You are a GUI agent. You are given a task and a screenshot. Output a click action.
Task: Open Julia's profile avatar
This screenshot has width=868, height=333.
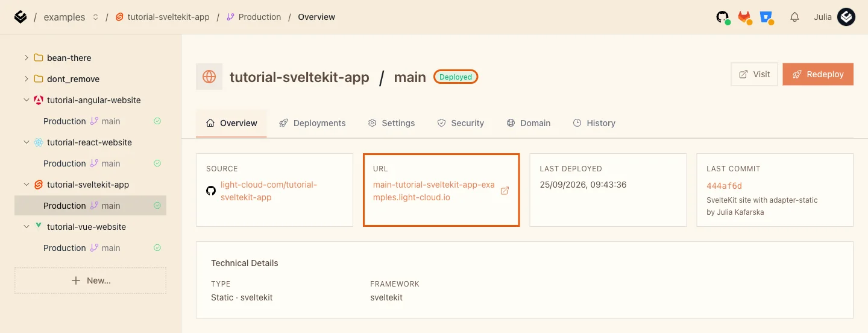point(846,17)
